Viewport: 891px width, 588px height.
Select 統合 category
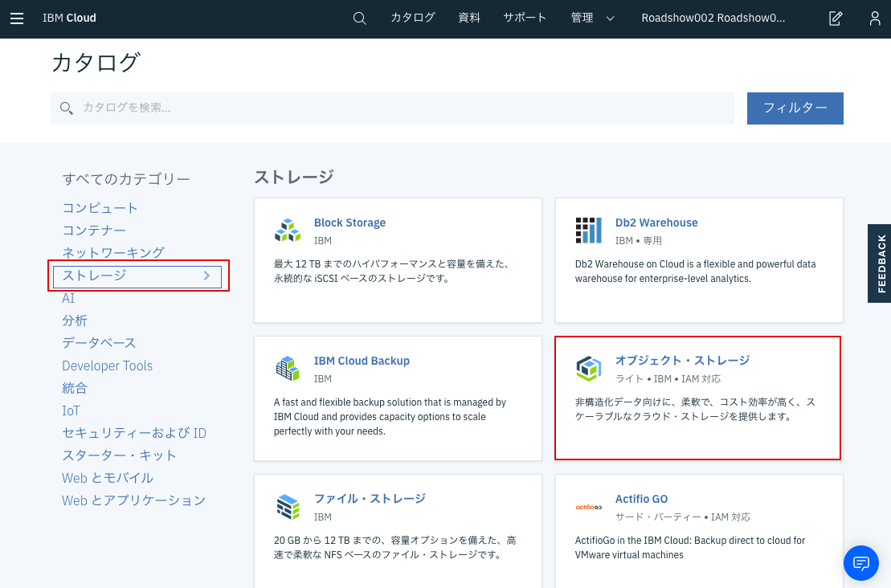click(x=75, y=388)
